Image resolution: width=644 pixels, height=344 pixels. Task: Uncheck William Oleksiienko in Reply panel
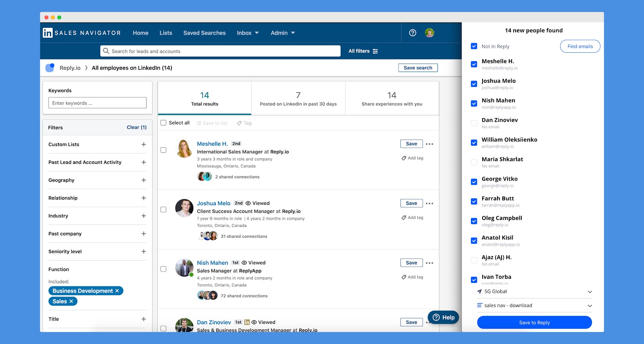pyautogui.click(x=474, y=142)
